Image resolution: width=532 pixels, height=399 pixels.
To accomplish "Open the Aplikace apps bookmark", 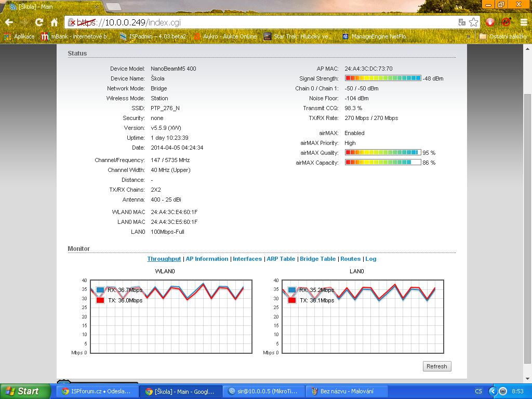I will [x=19, y=36].
